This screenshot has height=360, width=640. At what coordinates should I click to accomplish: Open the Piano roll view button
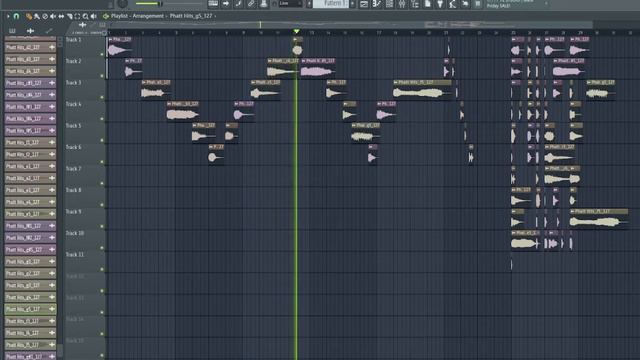[x=376, y=4]
